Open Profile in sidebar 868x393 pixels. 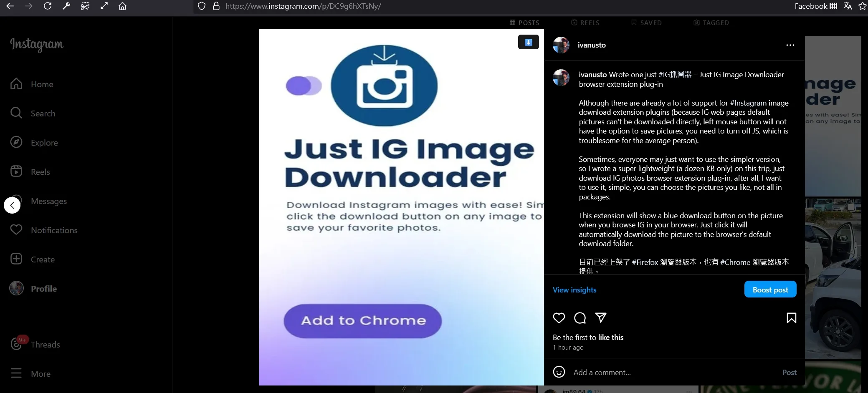[33, 289]
